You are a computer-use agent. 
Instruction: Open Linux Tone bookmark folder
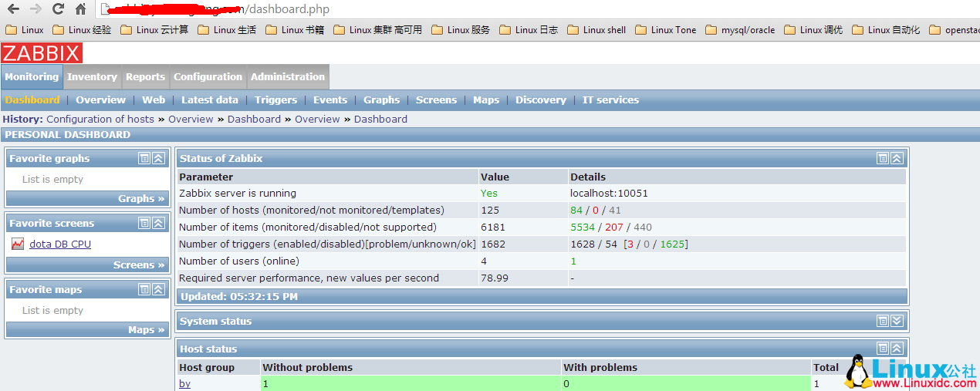pyautogui.click(x=665, y=30)
